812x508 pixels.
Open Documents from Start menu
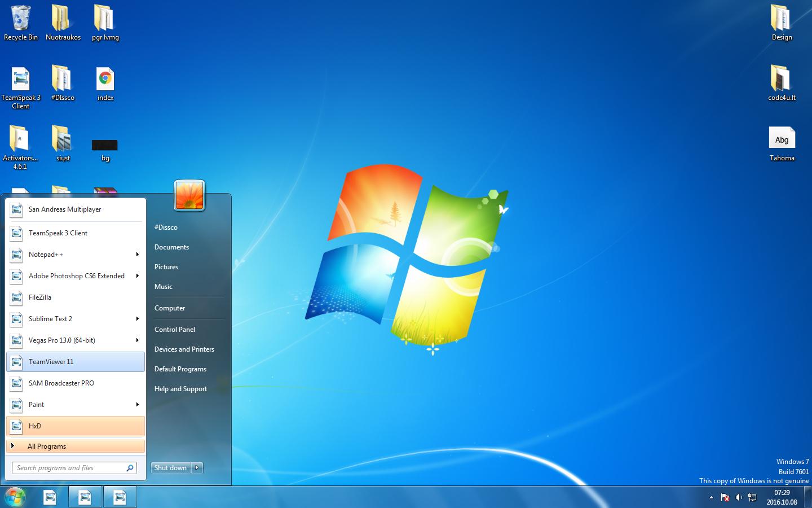click(x=171, y=247)
